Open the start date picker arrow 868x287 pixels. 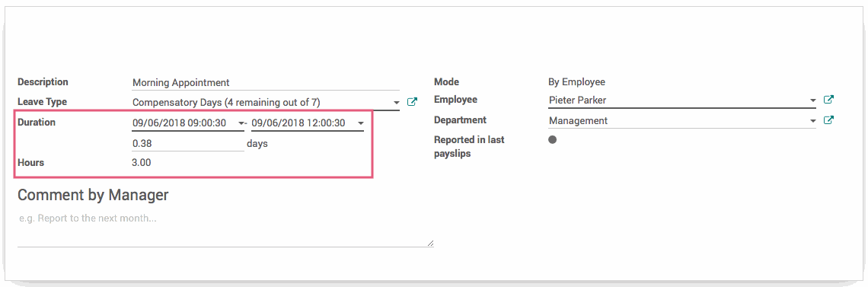point(241,123)
